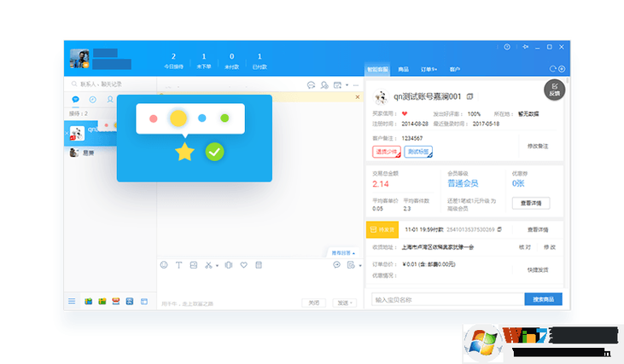This screenshot has height=364, width=624.
Task: Click the blue 测试标签 customer tag
Action: pos(418,152)
